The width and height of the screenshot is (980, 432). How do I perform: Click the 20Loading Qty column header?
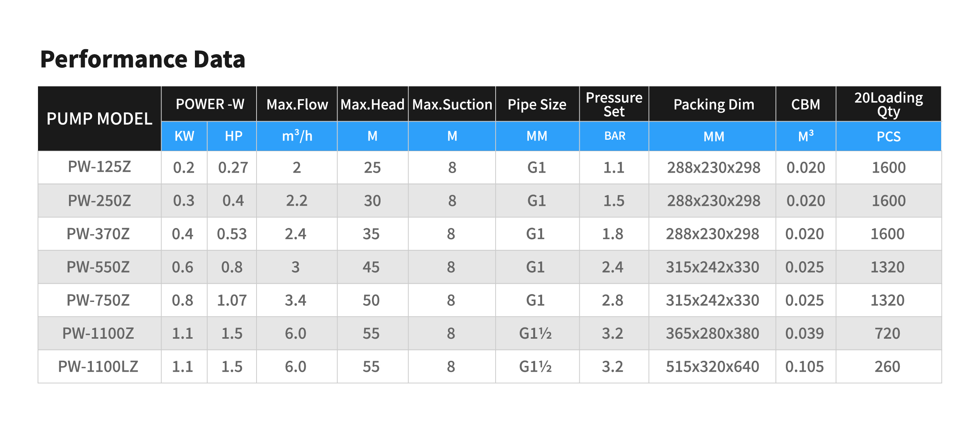[x=889, y=104]
